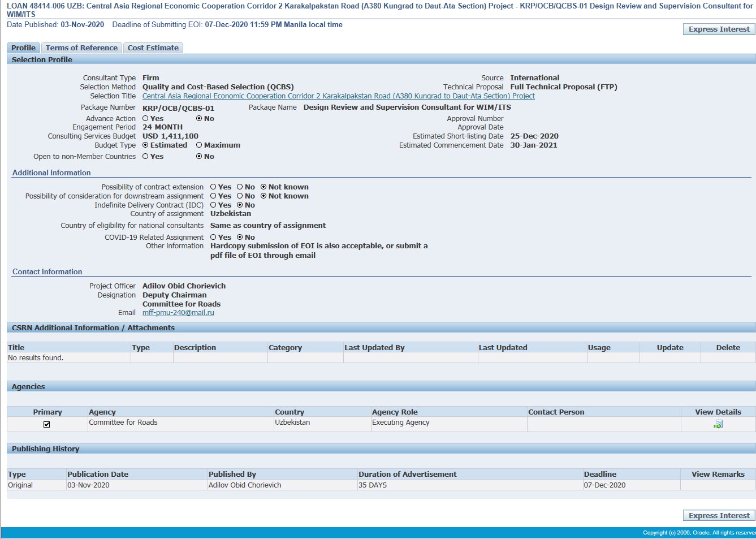Click the Estimated Commencement Date 30-Jan-2021
Viewport: 756px width, 539px height.
[x=534, y=145]
